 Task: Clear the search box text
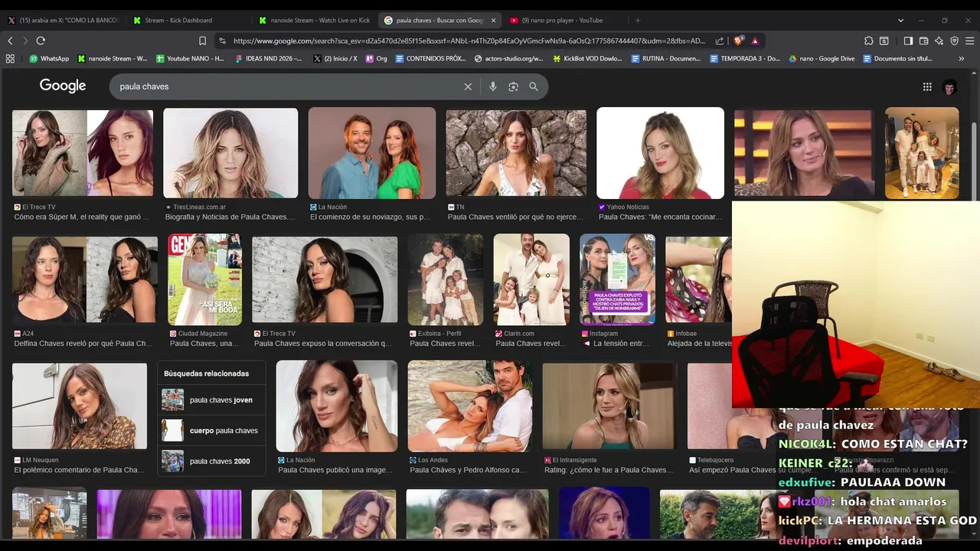(468, 86)
